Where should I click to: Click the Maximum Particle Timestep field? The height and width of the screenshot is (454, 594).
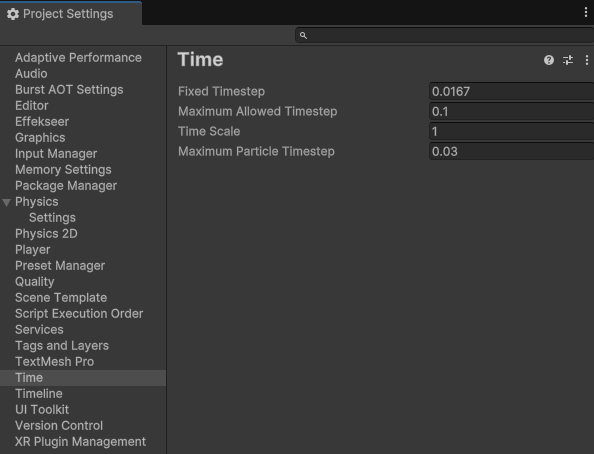[x=511, y=152]
